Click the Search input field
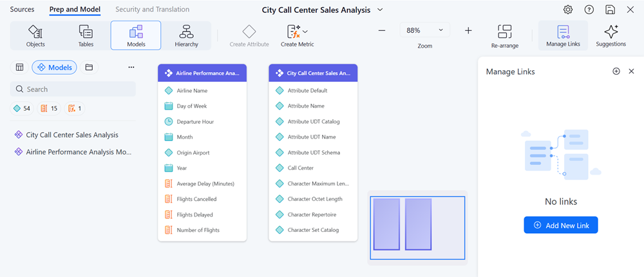 click(77, 89)
